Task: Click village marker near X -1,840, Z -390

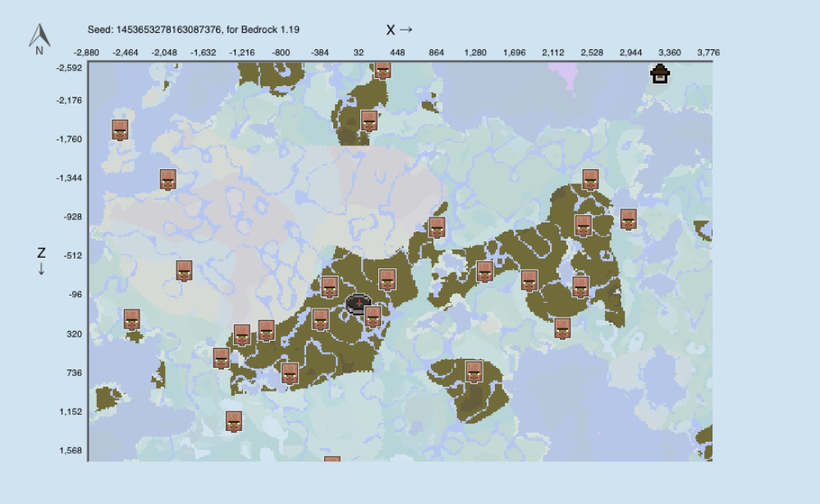Action: pos(184,271)
